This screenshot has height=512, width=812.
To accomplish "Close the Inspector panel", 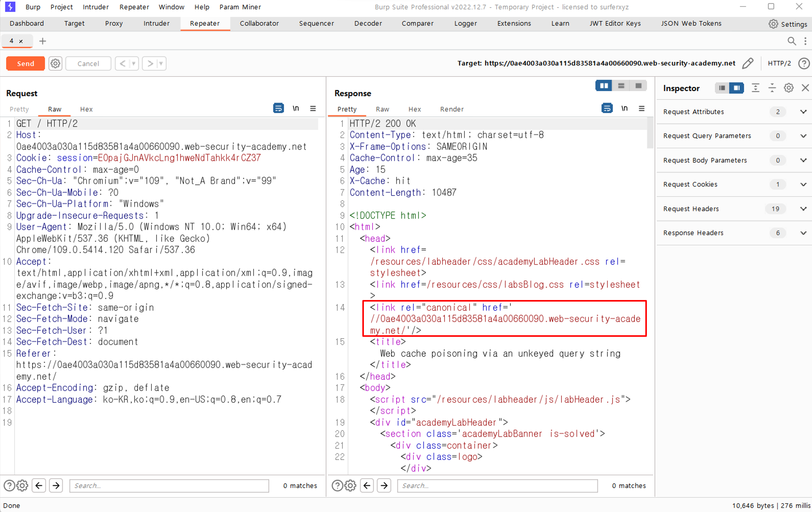I will coord(805,88).
